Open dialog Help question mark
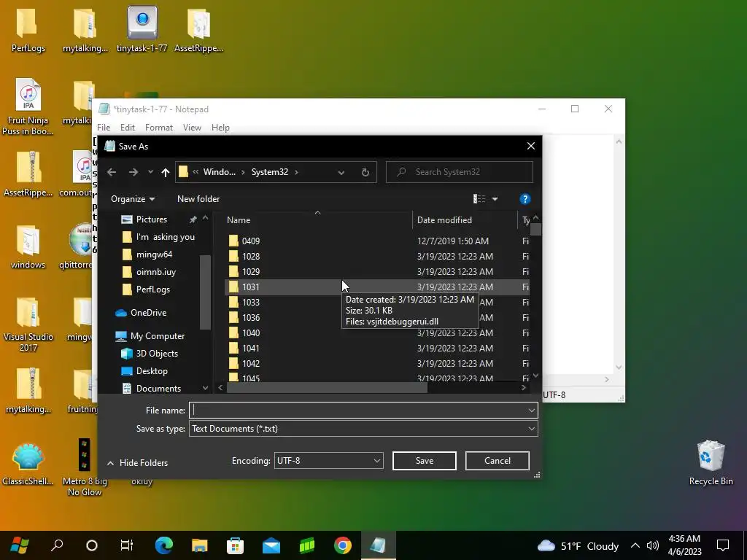 click(525, 199)
